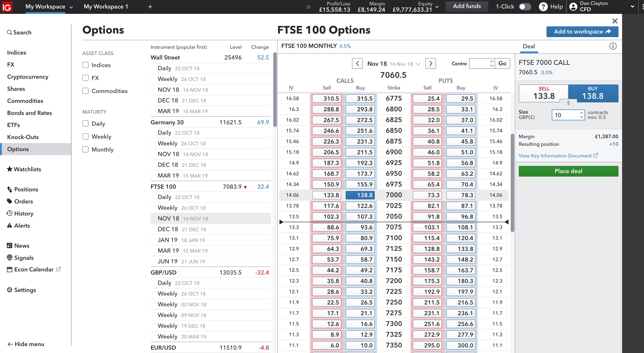This screenshot has height=353, width=644.
Task: Decrease deal size with down stepper
Action: tap(581, 117)
